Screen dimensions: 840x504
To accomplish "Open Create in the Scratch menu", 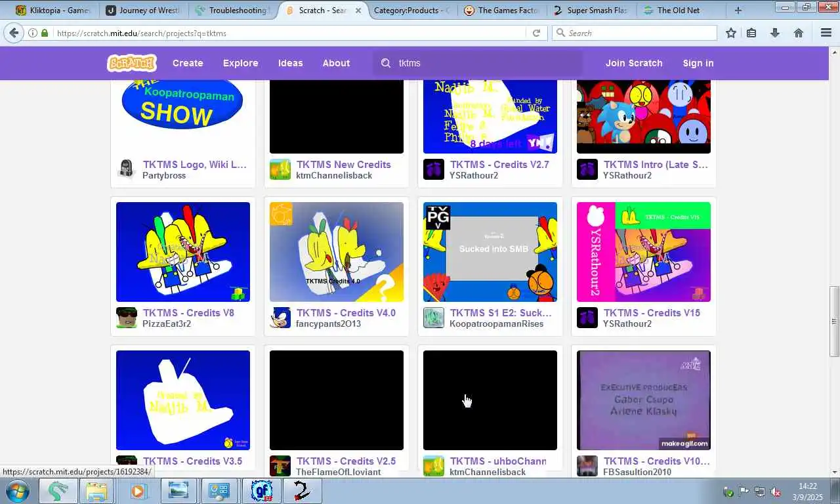I will (x=188, y=63).
